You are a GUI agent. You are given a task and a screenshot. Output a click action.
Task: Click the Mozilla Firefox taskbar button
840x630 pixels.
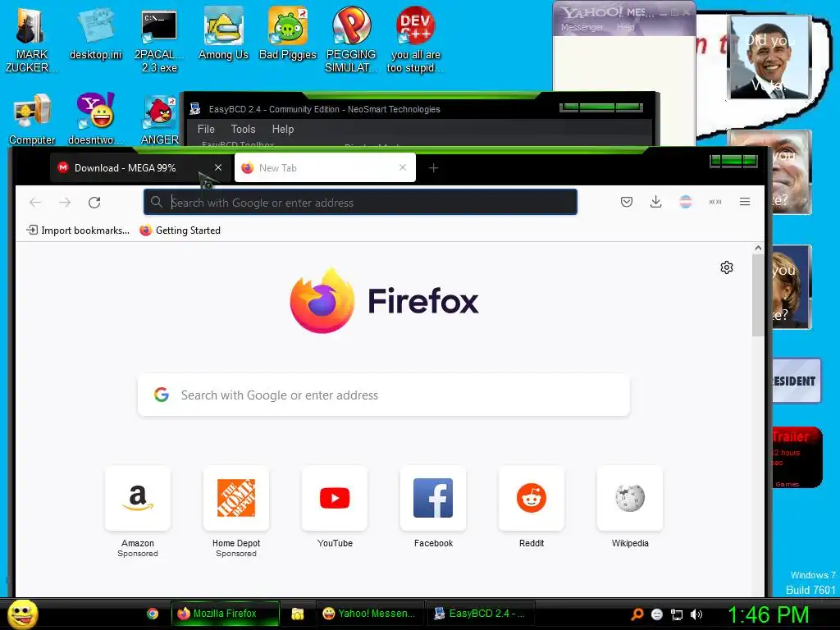(225, 614)
